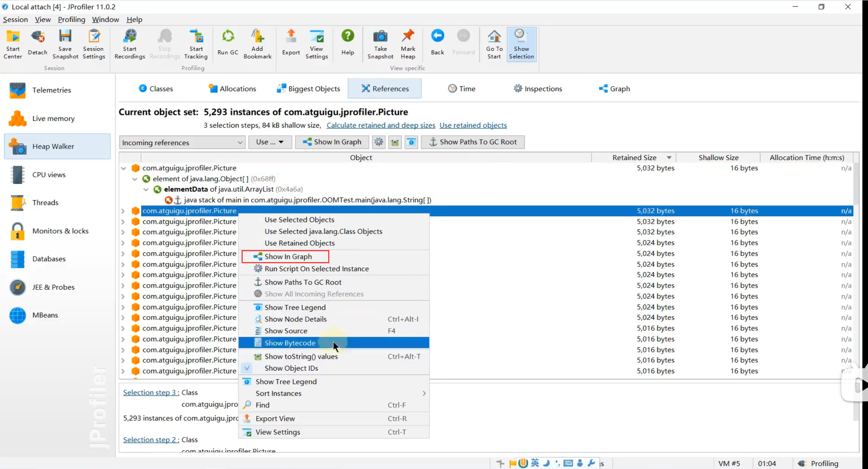Open the MBeans sidebar section
Image resolution: width=868 pixels, height=469 pixels.
57,315
